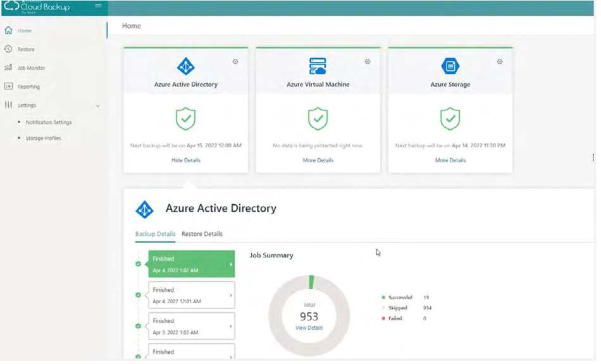Click 'Next backup will be on Apr 14, 2022' text

coord(452,146)
